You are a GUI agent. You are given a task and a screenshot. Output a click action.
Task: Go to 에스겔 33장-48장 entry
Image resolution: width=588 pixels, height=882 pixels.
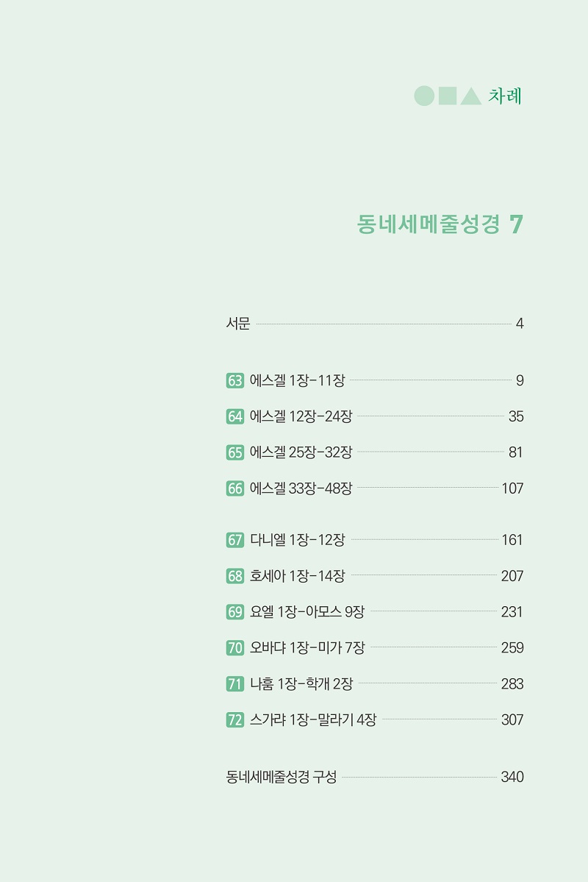[374, 488]
